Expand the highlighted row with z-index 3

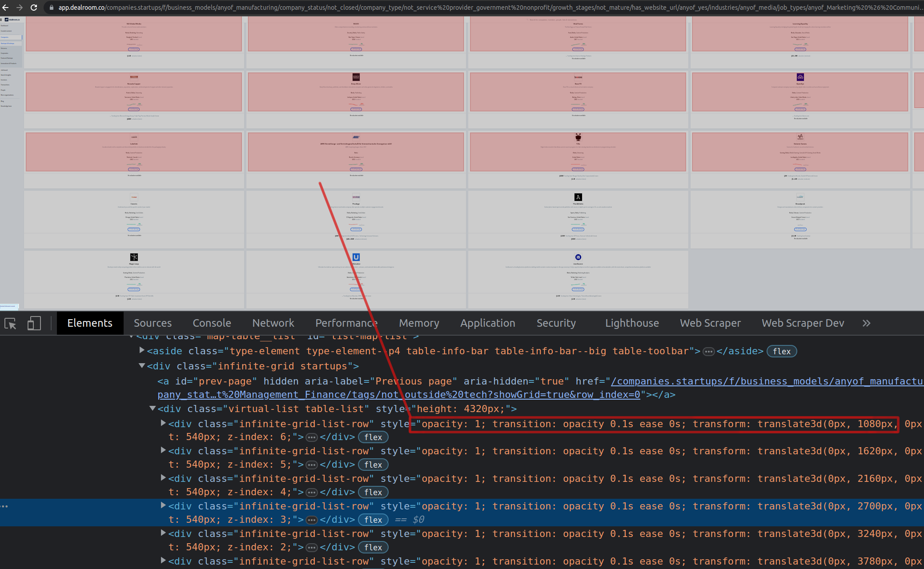pyautogui.click(x=163, y=505)
